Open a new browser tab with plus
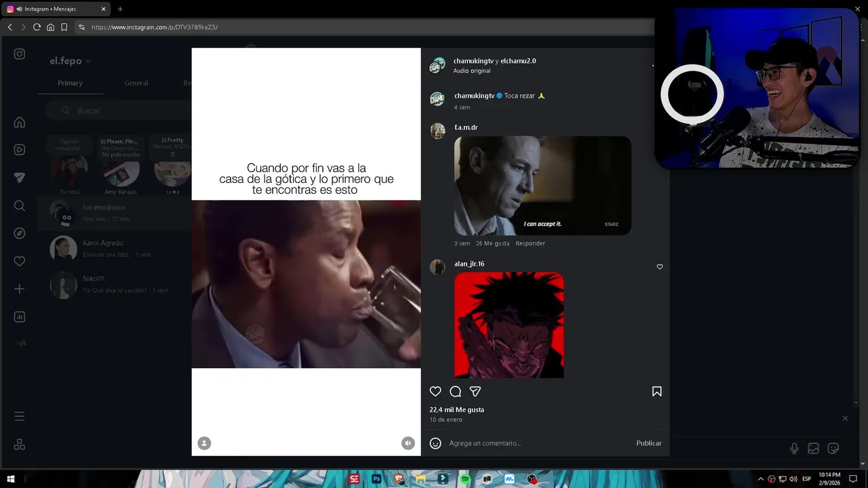Image resolution: width=868 pixels, height=488 pixels. [120, 9]
